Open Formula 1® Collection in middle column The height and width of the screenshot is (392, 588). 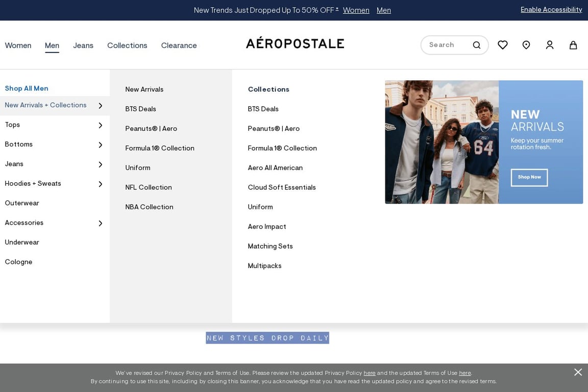point(160,148)
